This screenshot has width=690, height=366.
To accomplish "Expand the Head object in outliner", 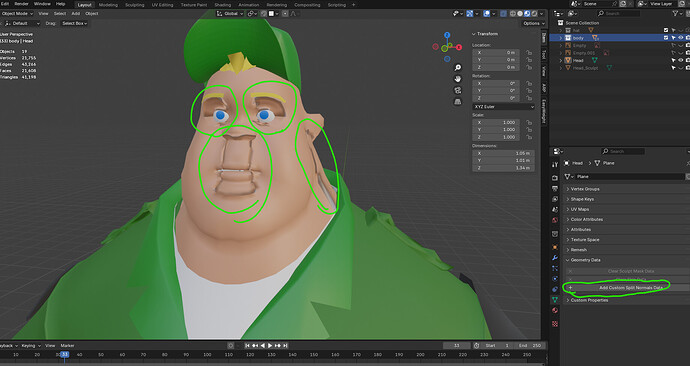I will (561, 60).
